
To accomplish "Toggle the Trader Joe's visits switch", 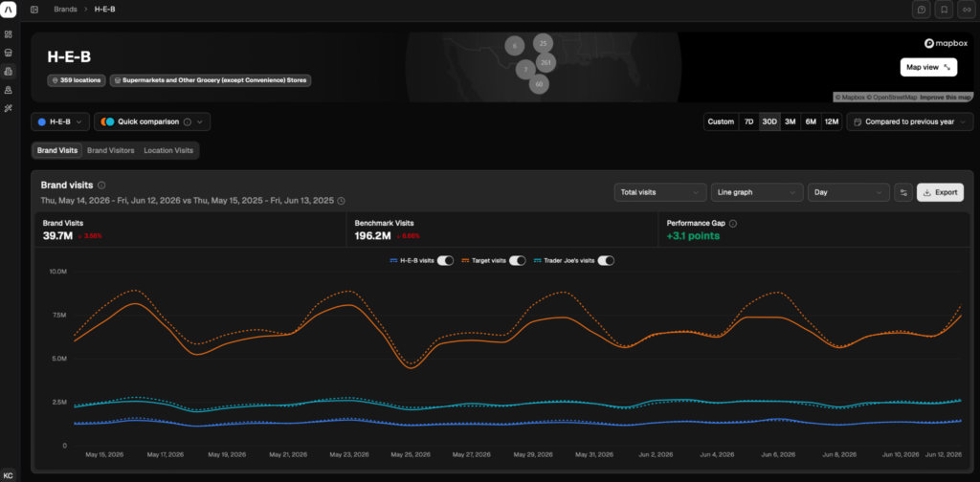I will coord(606,261).
